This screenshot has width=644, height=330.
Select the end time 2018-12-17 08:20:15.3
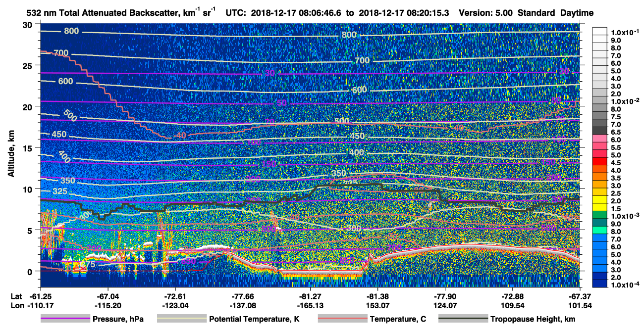point(405,13)
